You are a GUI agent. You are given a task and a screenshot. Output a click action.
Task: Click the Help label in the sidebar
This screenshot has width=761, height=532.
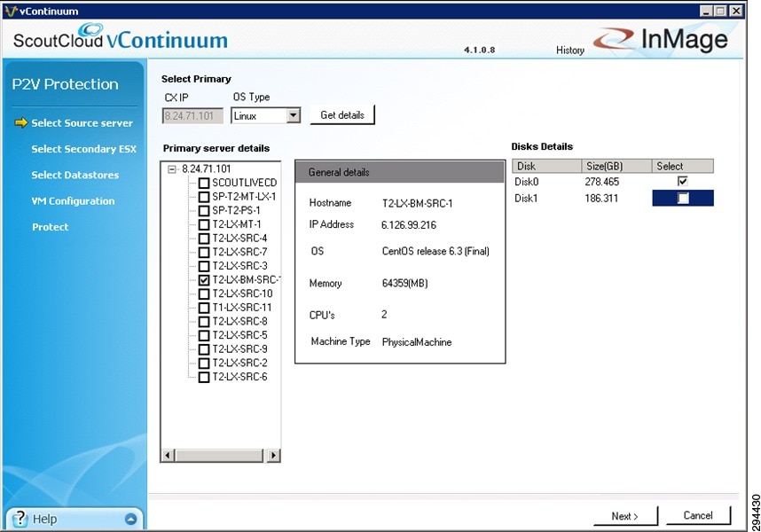click(x=44, y=519)
